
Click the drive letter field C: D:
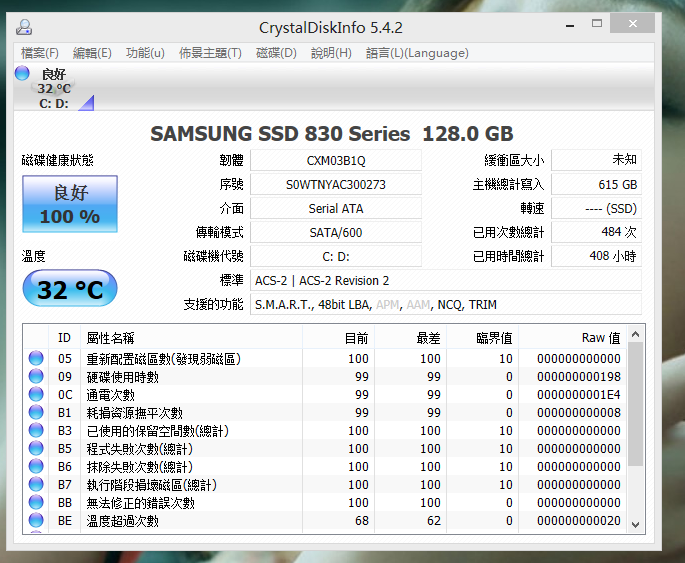336,256
